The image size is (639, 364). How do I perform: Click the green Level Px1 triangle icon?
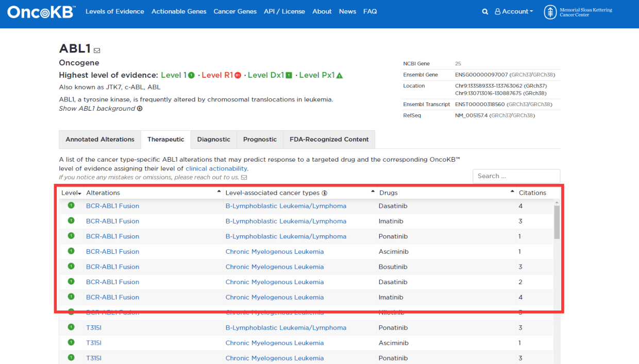pyautogui.click(x=340, y=76)
